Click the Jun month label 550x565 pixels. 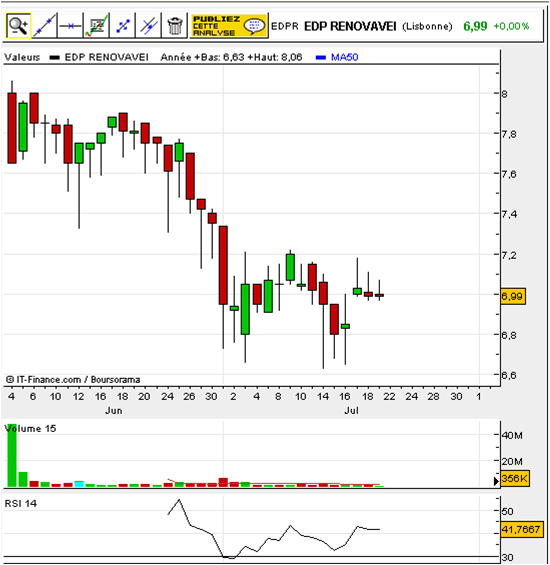click(x=114, y=410)
